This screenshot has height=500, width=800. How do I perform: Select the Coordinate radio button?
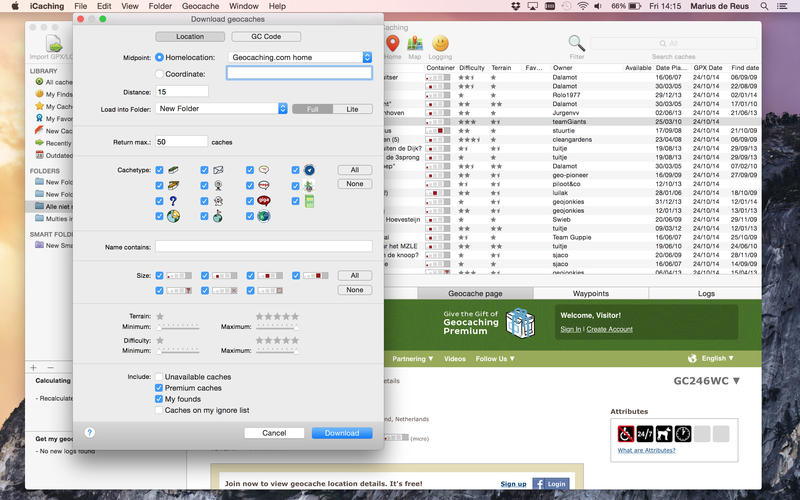(160, 73)
